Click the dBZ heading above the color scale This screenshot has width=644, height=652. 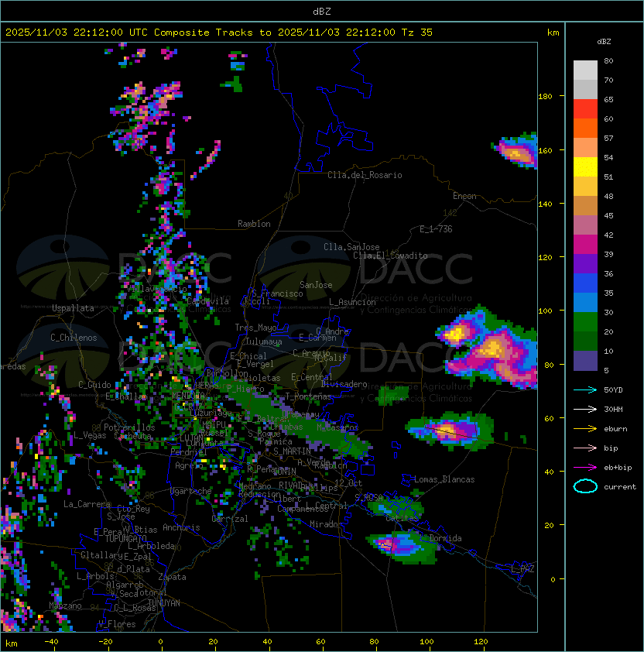tap(604, 42)
